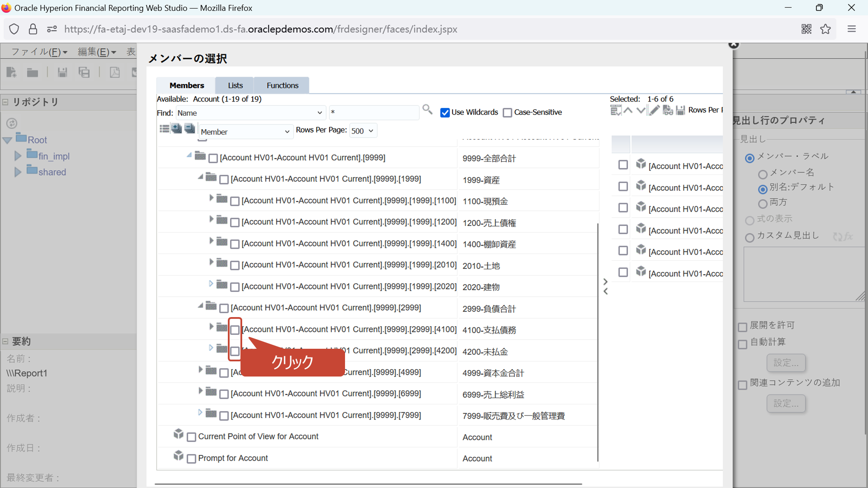Click move selected member down arrow
The width and height of the screenshot is (868, 488).
(x=641, y=110)
